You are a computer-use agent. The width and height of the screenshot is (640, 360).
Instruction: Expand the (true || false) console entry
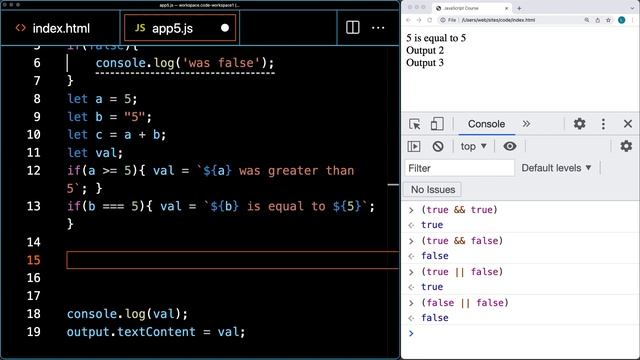(x=411, y=272)
